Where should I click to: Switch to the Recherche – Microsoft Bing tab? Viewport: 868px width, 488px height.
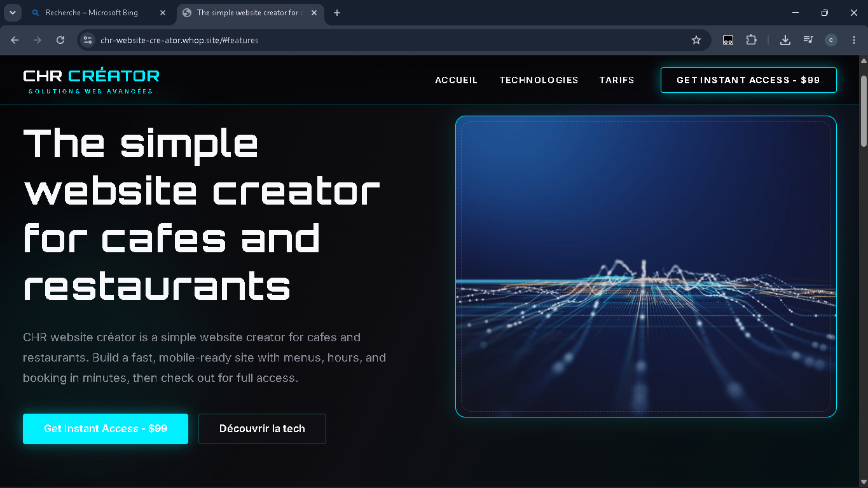(99, 13)
